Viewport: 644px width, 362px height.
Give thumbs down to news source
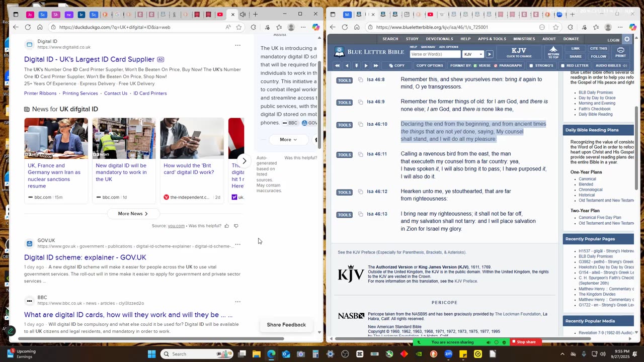pos(236,226)
